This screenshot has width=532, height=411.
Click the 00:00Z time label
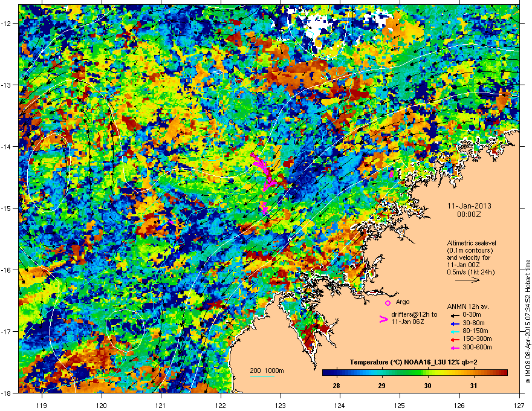469,215
